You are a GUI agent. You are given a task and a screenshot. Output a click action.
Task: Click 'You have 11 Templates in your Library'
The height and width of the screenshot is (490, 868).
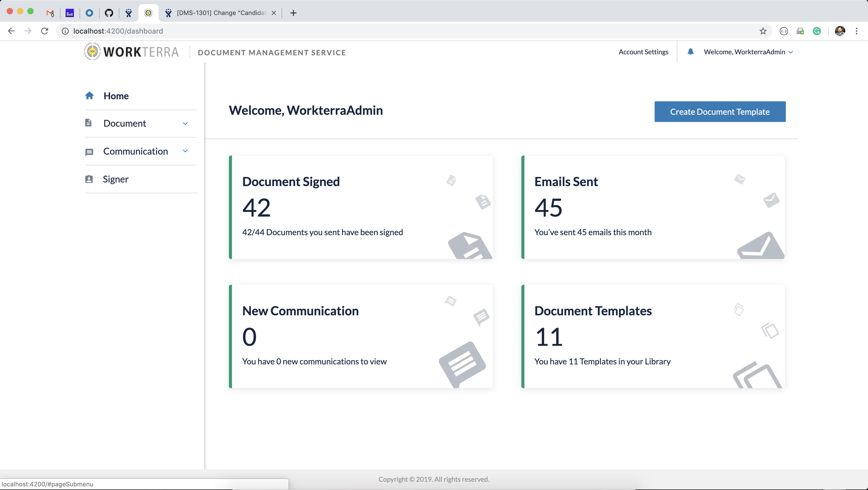pos(602,361)
